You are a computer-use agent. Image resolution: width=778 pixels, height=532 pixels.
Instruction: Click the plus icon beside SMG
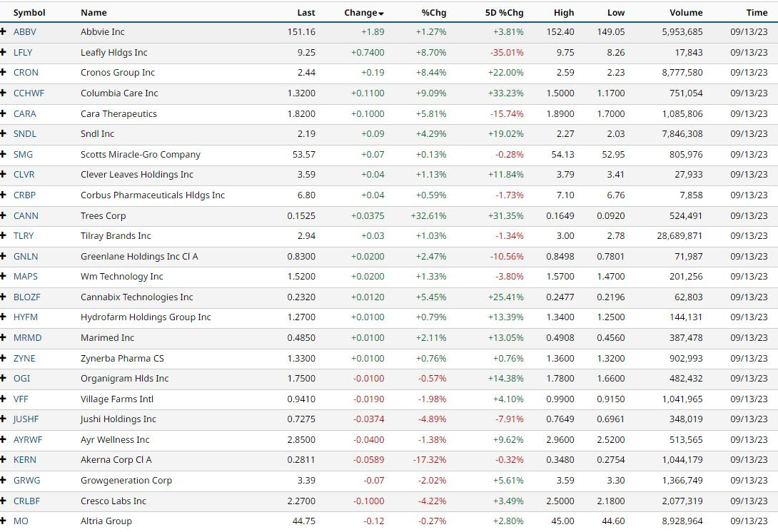(3, 154)
